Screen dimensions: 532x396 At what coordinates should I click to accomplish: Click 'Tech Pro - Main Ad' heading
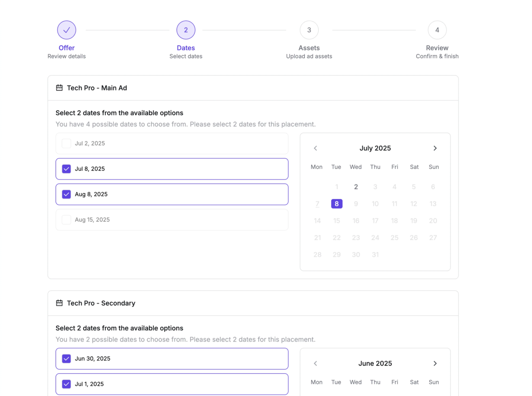pos(97,88)
